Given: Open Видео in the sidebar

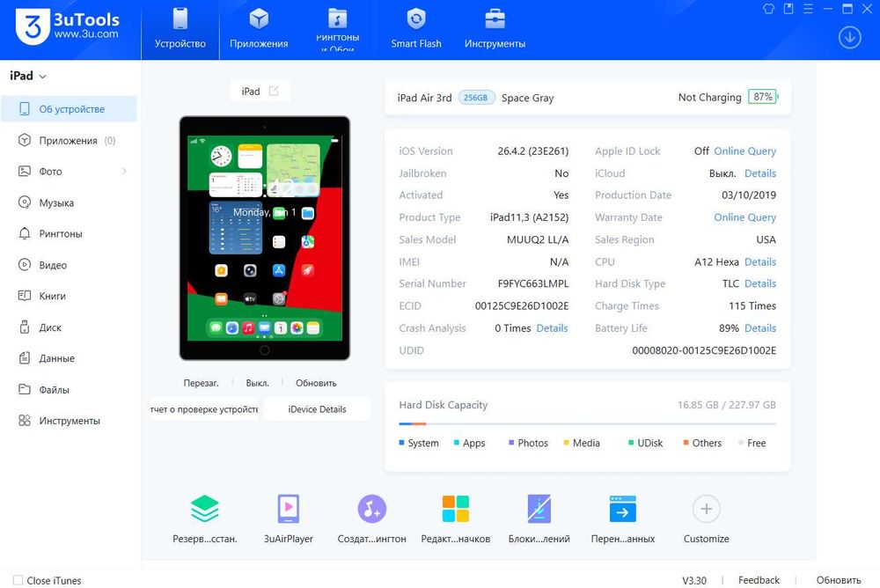Looking at the screenshot, I should pyautogui.click(x=69, y=265).
